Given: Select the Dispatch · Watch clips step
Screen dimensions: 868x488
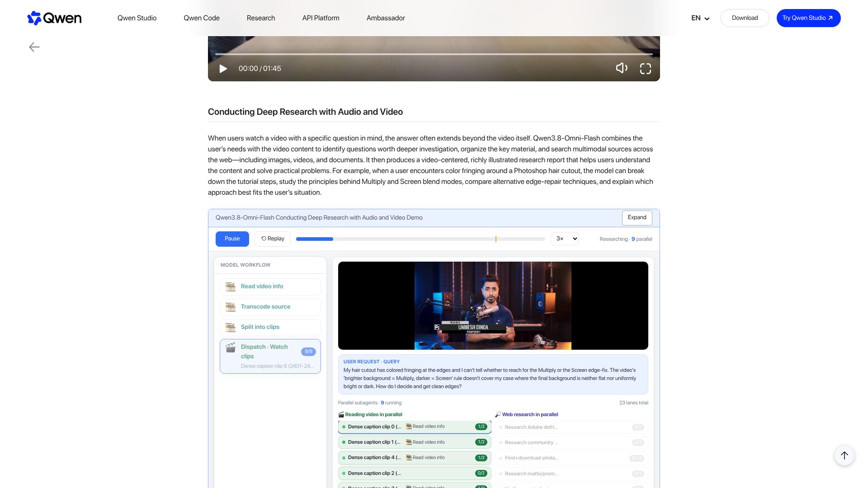Looking at the screenshot, I should 270,357.
